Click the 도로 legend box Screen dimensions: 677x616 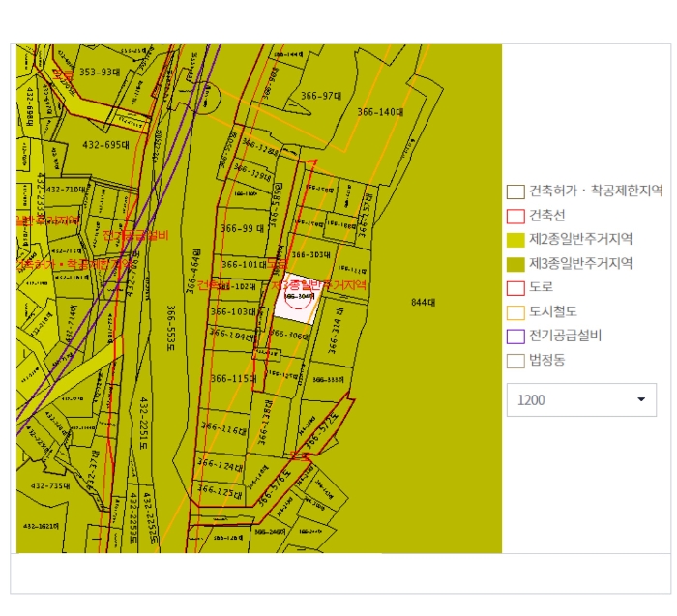515,288
